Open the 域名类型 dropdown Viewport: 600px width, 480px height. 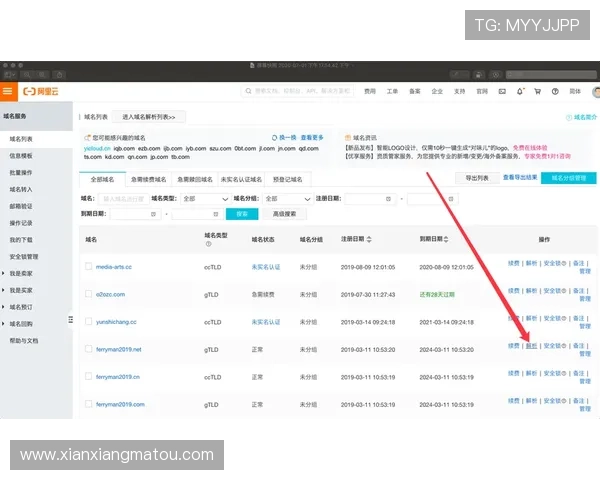205,199
